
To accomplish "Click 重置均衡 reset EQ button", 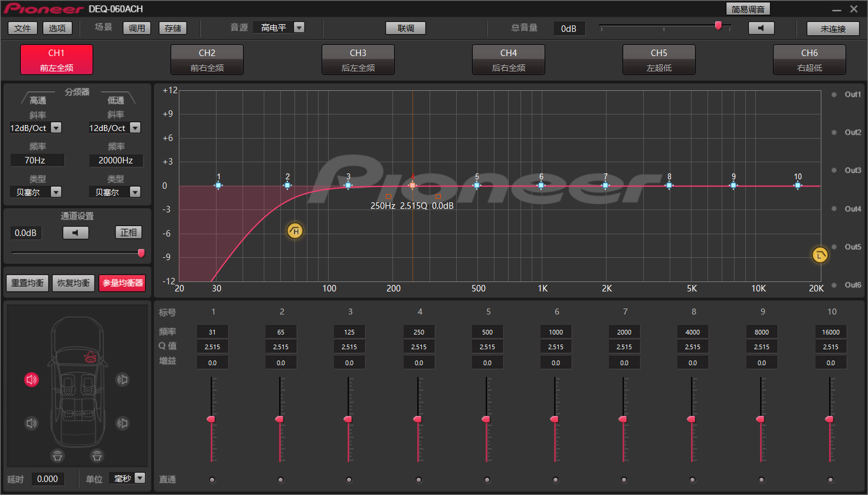I will click(27, 283).
